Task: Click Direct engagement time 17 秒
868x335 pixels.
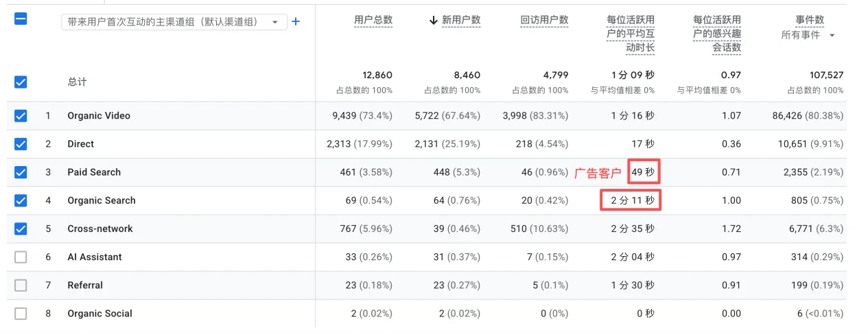Action: click(x=644, y=144)
